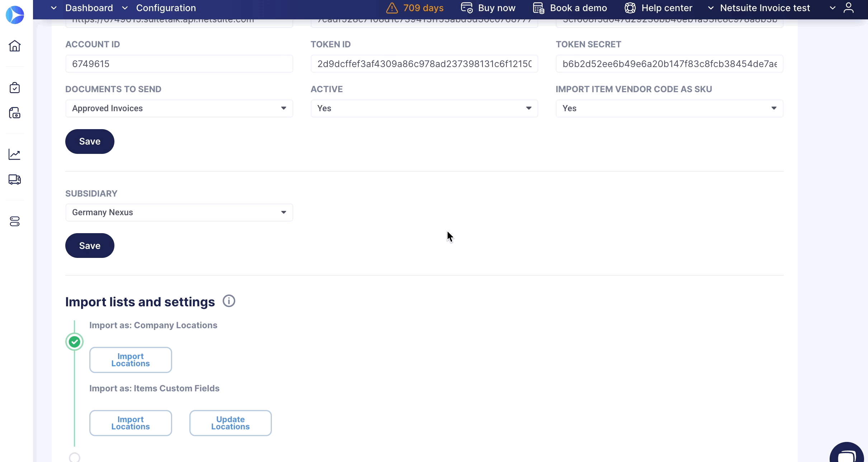Open the documents capture icon in sidebar
Image resolution: width=868 pixels, height=462 pixels.
click(15, 113)
